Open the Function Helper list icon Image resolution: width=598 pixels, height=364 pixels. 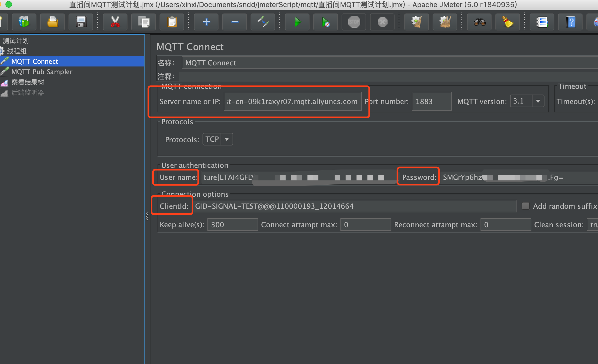542,22
